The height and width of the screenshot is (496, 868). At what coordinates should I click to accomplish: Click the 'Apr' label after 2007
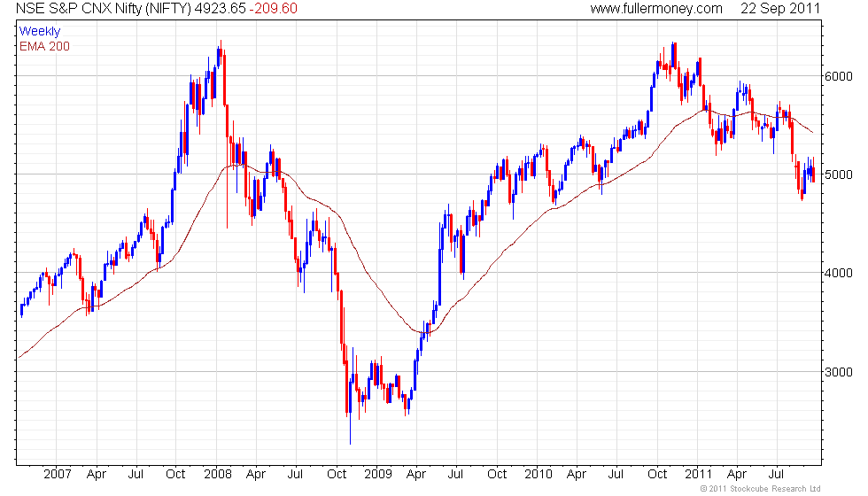pos(97,475)
